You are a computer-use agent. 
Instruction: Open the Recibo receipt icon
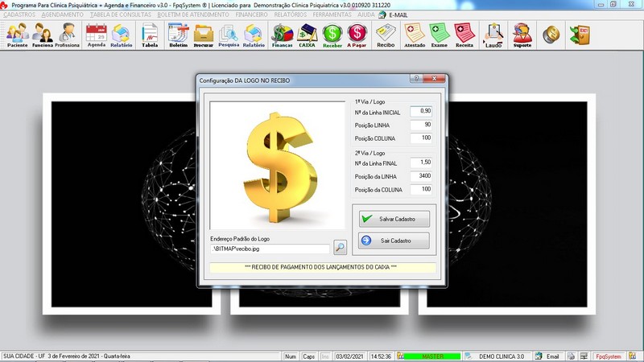(x=386, y=35)
